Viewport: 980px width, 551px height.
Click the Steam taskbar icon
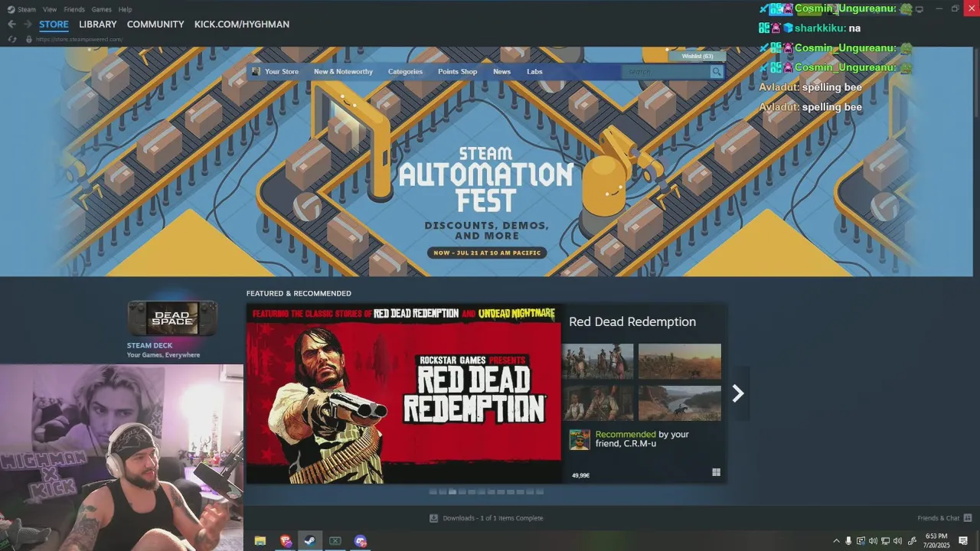[x=310, y=541]
